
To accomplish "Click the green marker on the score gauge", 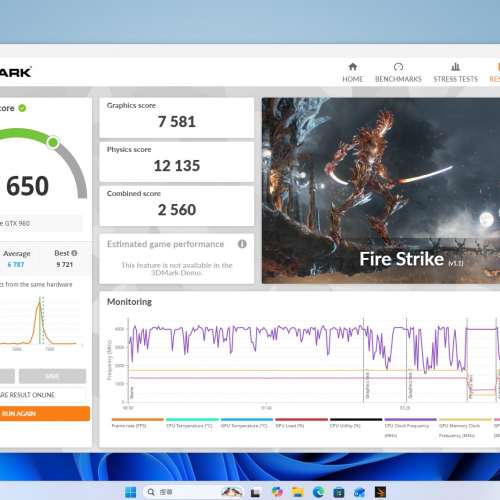I will pos(53,142).
